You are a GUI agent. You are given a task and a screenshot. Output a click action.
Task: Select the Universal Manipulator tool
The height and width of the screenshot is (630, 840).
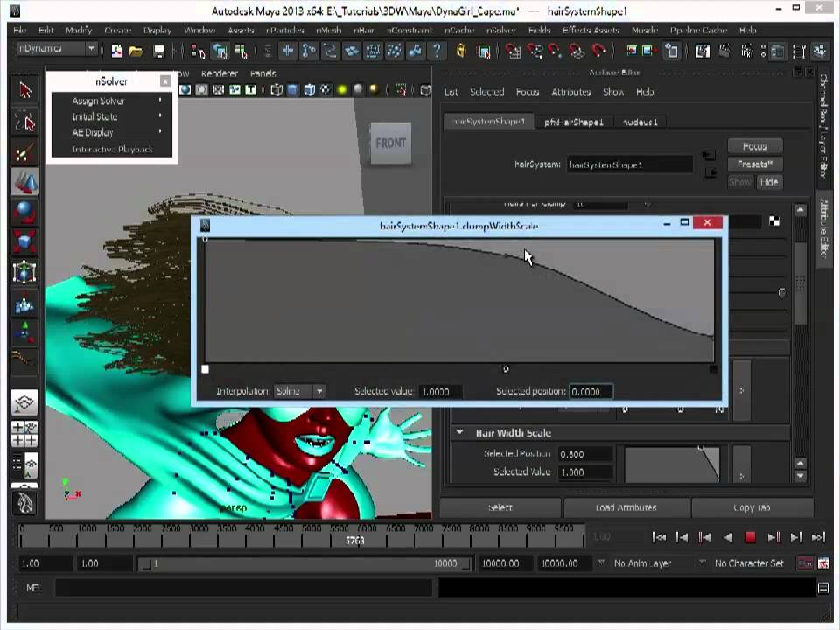point(24,272)
